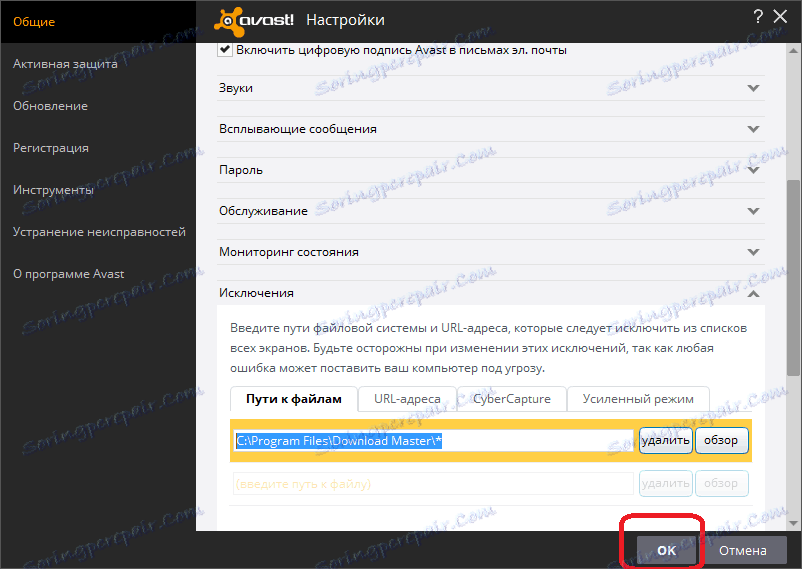The width and height of the screenshot is (802, 569).
Task: Expand the Всплывающие сообщения section
Action: coord(491,129)
